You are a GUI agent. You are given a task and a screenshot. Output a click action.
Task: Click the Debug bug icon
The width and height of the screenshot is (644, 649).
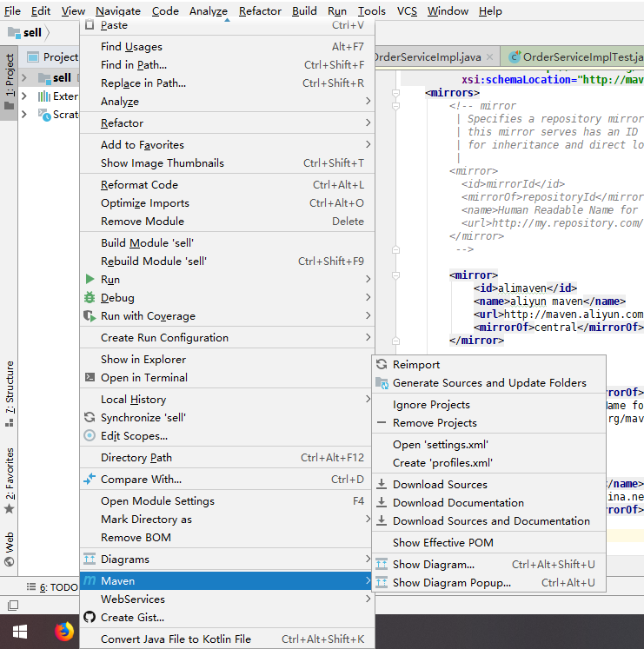point(89,298)
